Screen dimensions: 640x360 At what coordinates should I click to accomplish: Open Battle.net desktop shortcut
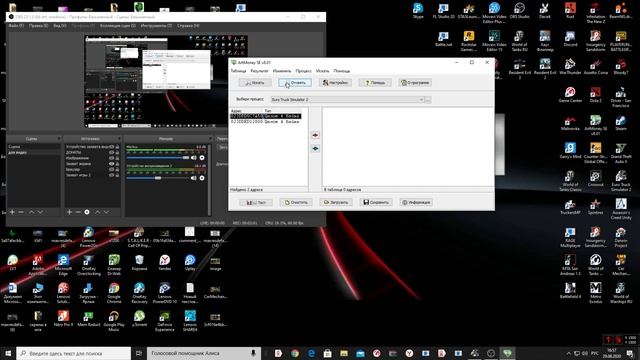tap(443, 38)
